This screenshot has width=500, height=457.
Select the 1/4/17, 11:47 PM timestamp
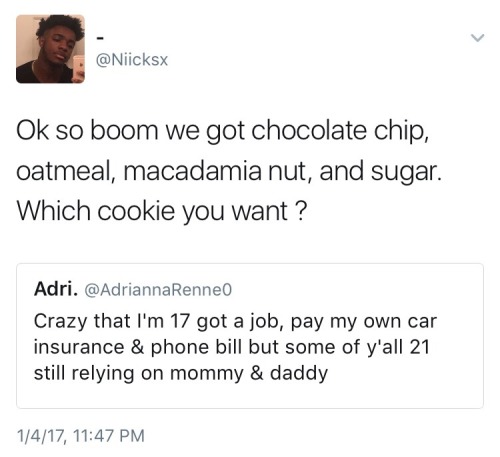tap(81, 436)
